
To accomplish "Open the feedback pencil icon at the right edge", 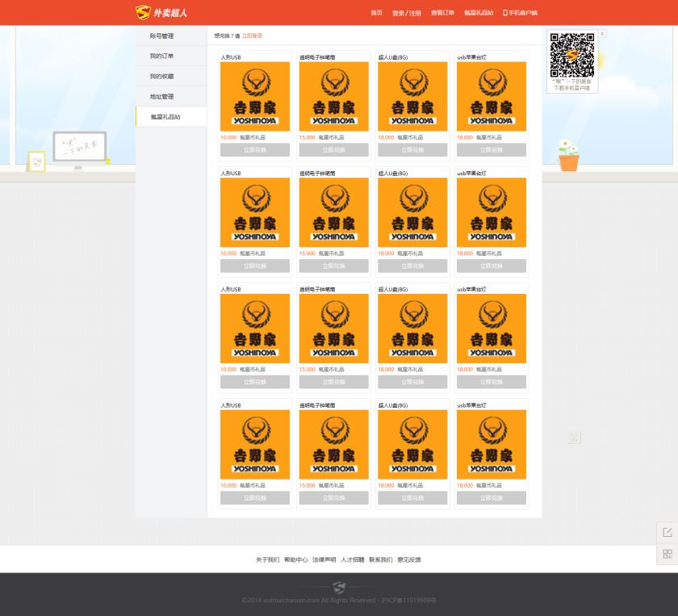I will click(x=668, y=532).
